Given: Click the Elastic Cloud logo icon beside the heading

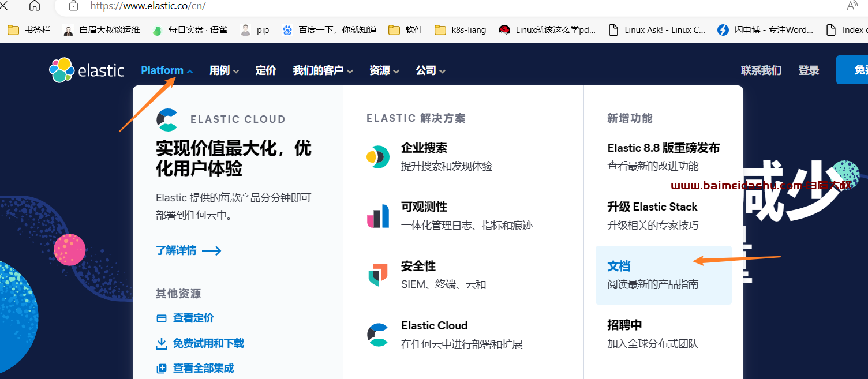Looking at the screenshot, I should 167,119.
